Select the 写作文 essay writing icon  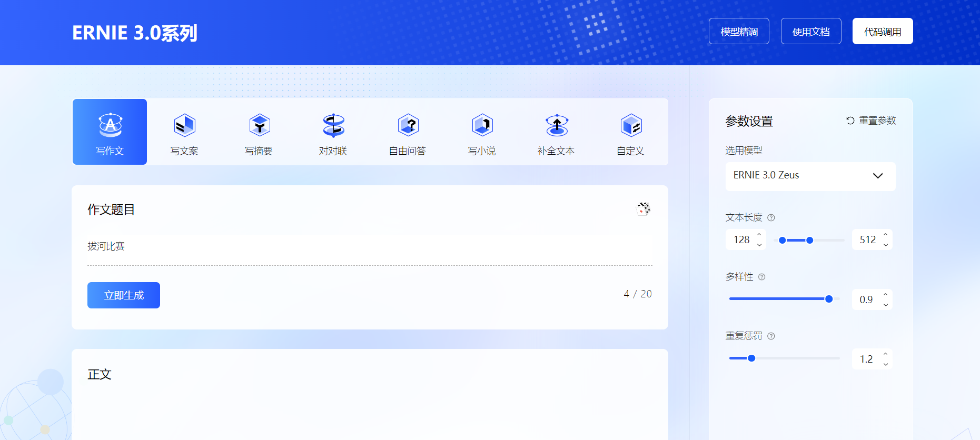pyautogui.click(x=110, y=125)
